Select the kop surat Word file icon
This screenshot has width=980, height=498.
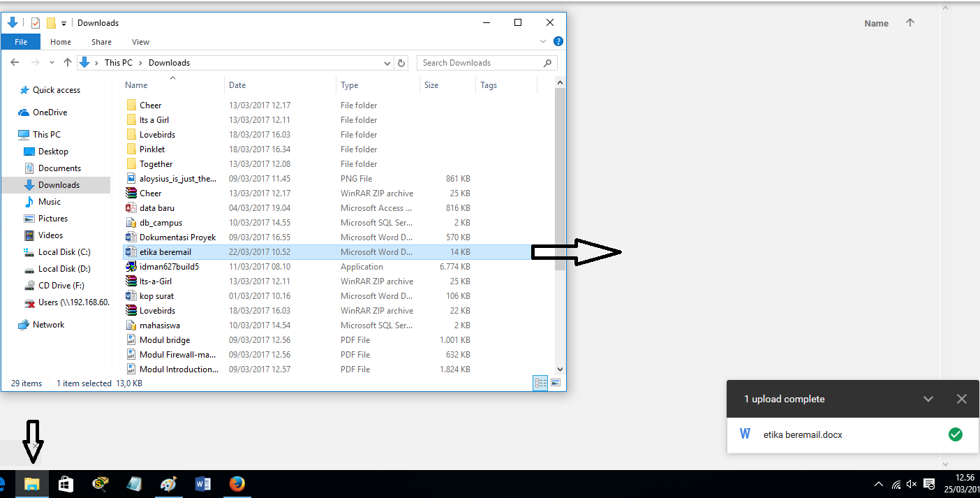(131, 296)
